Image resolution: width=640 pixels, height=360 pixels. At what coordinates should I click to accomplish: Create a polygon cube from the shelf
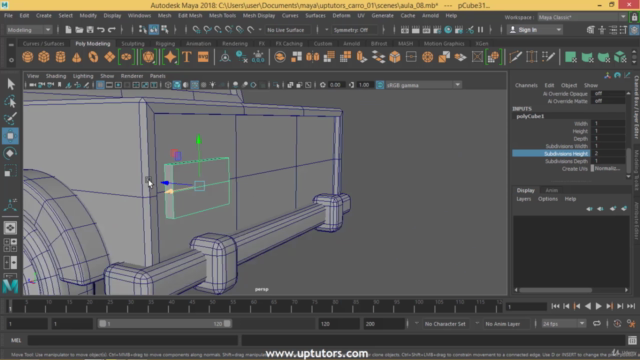pyautogui.click(x=44, y=57)
